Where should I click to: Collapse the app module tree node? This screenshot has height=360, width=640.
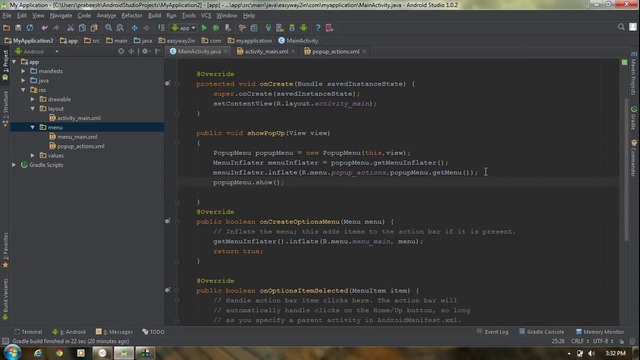point(14,62)
